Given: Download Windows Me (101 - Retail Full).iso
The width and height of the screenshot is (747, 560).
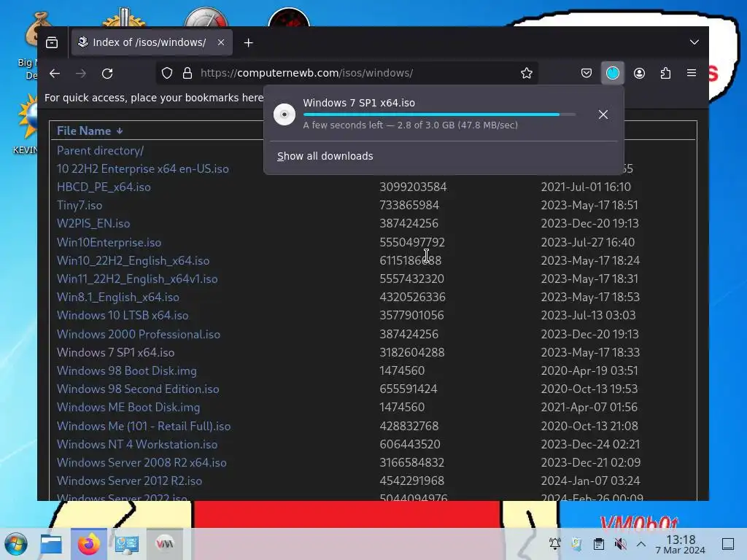Looking at the screenshot, I should tap(144, 426).
